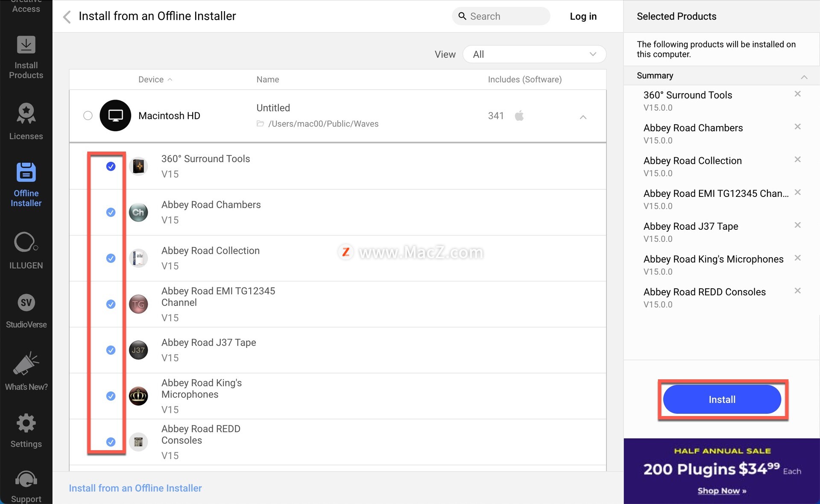Image resolution: width=820 pixels, height=504 pixels.
Task: Remove Abbey Road EMI TG12345 from summary
Action: (x=797, y=192)
